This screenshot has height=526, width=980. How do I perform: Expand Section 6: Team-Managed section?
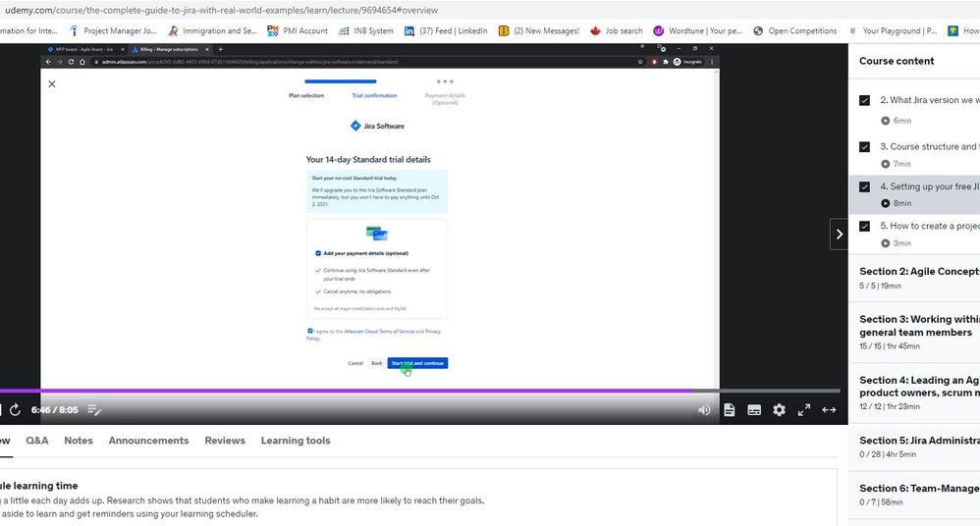coord(914,495)
